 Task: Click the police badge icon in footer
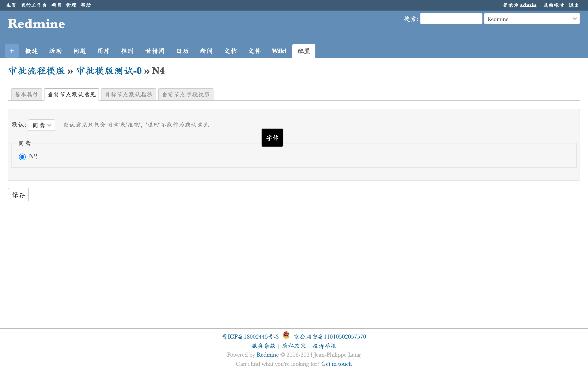pyautogui.click(x=286, y=335)
